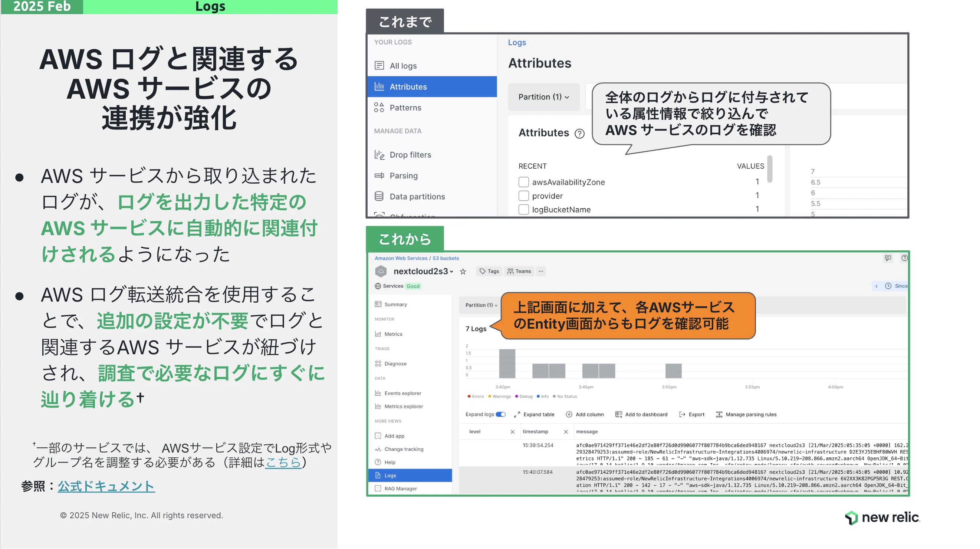Remove the level column with its X
This screenshot has height=549, width=980.
(x=513, y=432)
